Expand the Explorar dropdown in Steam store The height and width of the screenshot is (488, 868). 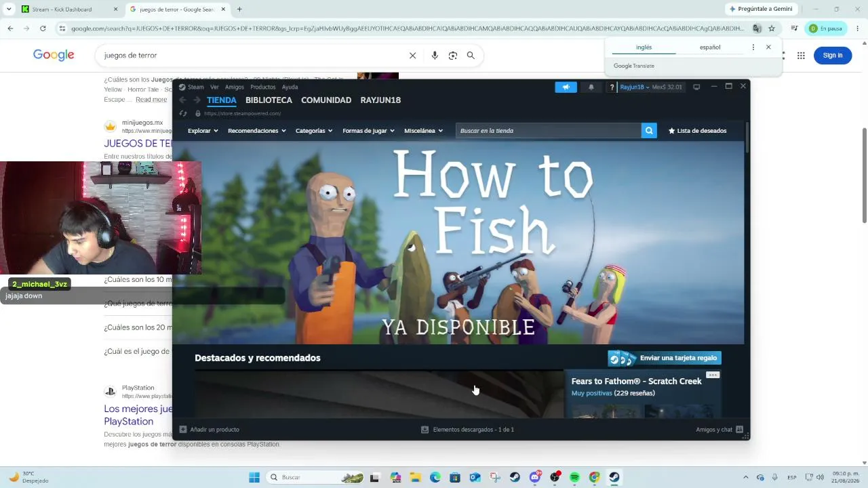click(203, 131)
